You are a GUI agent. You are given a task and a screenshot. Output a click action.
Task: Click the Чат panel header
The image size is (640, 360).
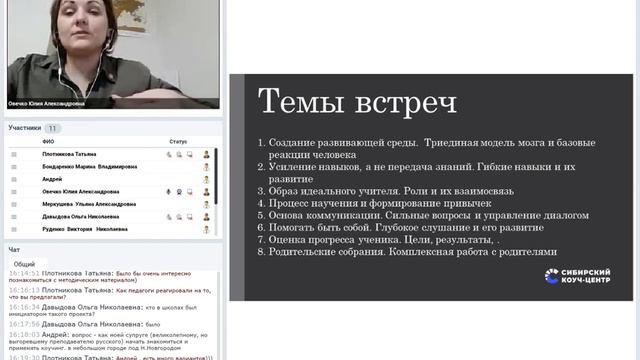[14, 249]
